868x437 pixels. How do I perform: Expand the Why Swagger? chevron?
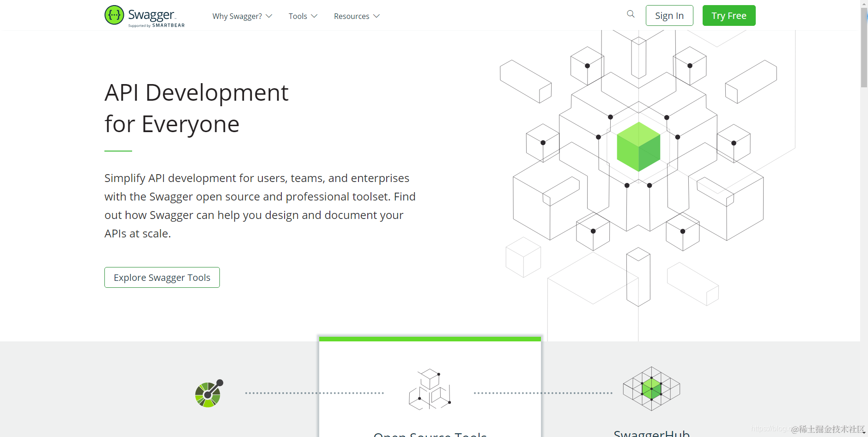click(269, 16)
